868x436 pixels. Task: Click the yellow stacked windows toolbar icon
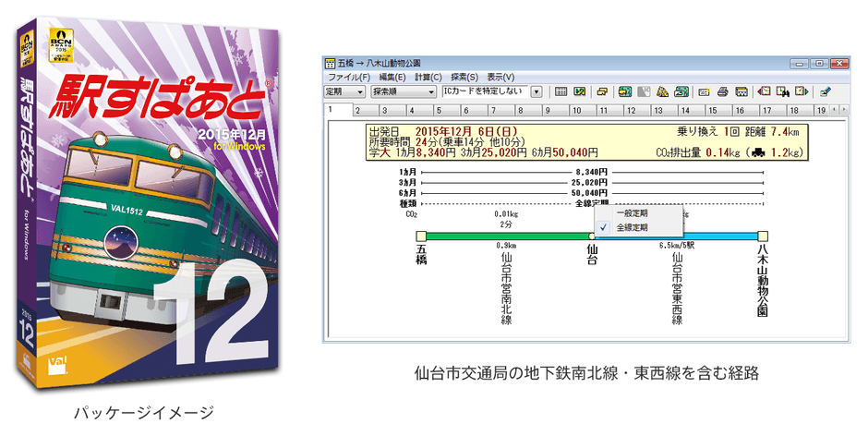[x=602, y=91]
